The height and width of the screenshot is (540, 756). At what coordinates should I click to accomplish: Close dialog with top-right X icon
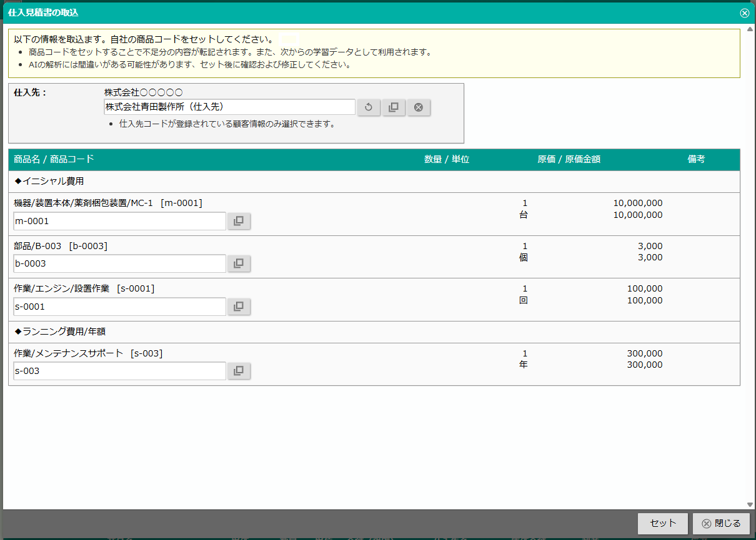(745, 12)
